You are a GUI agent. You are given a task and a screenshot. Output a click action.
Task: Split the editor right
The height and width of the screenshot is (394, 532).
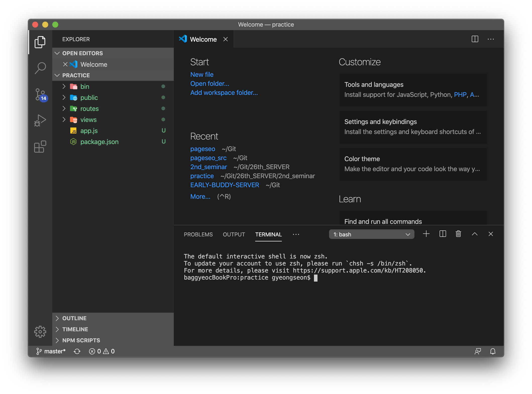tap(475, 39)
